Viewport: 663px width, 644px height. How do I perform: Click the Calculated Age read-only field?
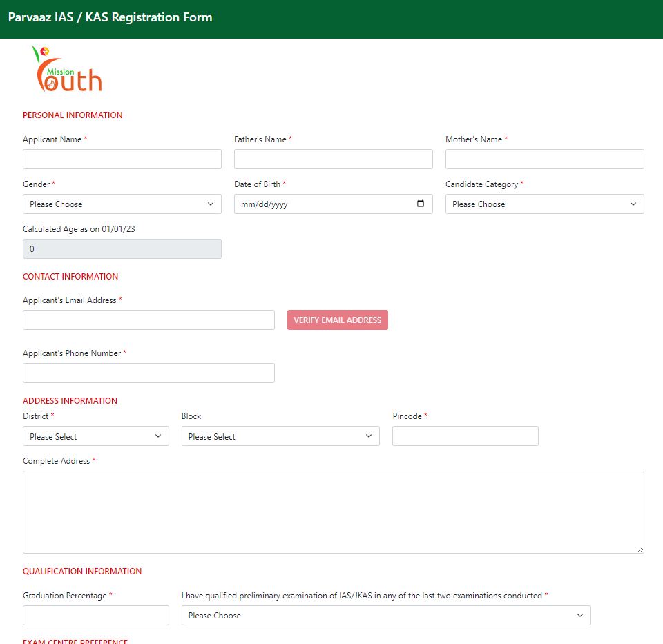point(122,249)
